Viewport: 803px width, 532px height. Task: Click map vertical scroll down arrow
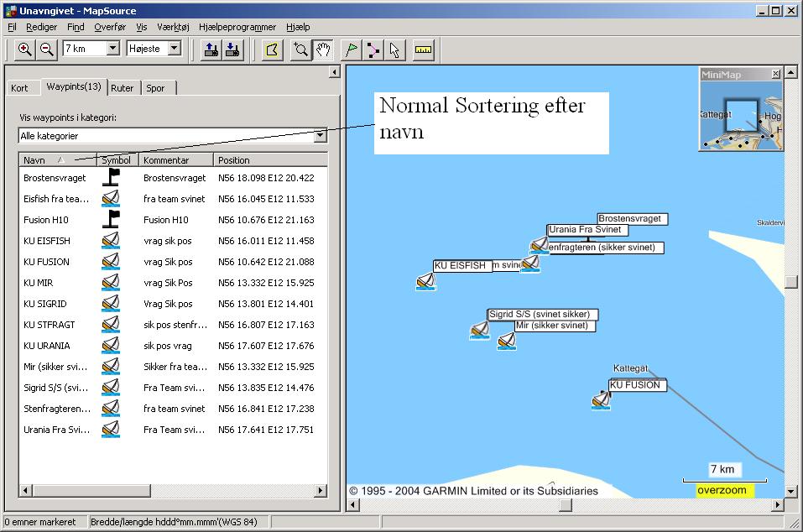(790, 492)
